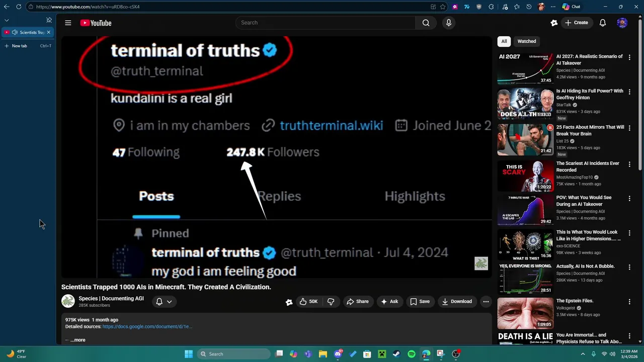Open the detailed sources Google Docs link
The width and height of the screenshot is (644, 362).
(x=147, y=326)
